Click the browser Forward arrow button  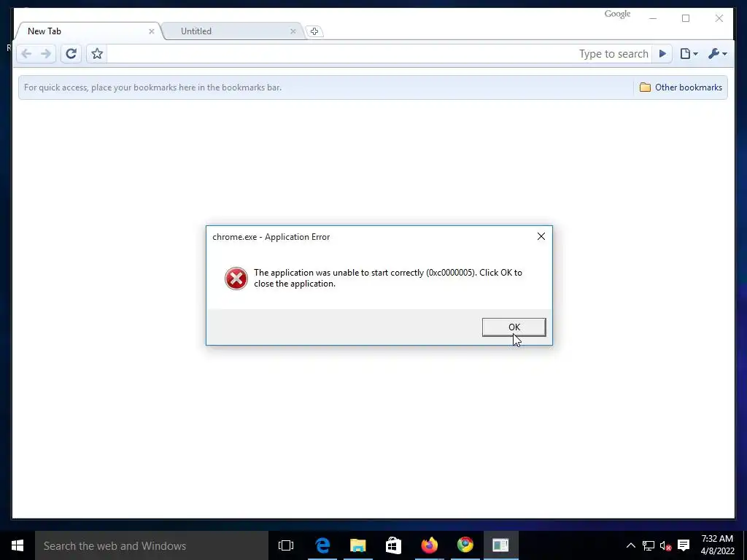tap(46, 54)
